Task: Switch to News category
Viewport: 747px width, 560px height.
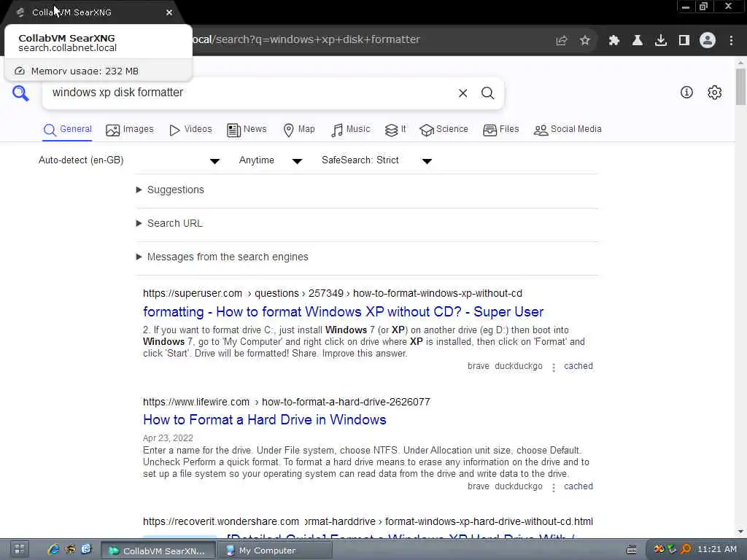Action: (247, 130)
